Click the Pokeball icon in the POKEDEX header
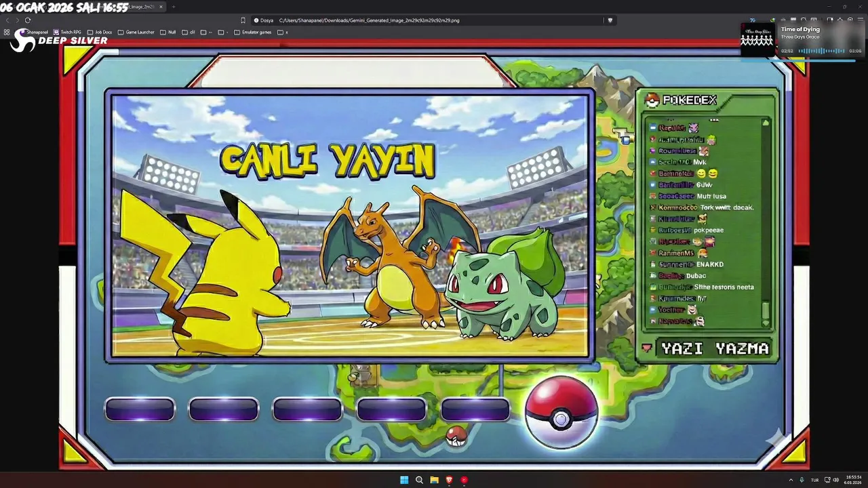This screenshot has height=488, width=868. click(652, 100)
